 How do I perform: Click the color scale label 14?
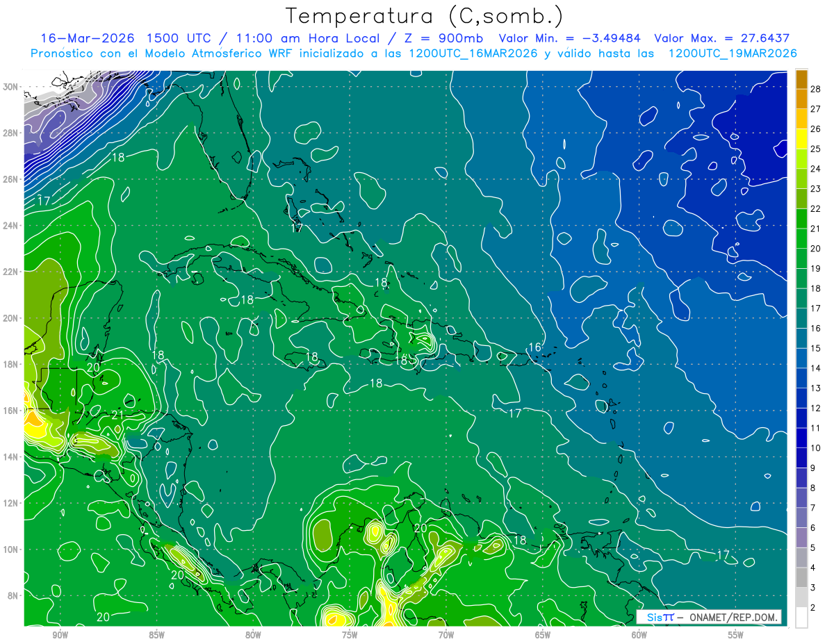815,368
